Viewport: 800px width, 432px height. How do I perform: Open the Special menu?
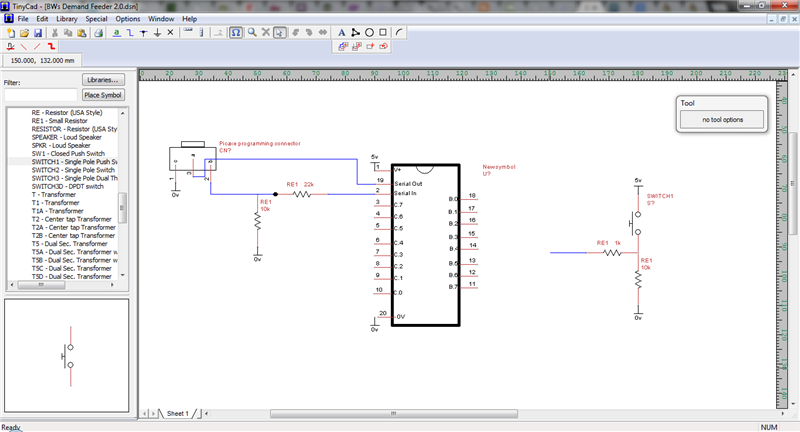96,19
